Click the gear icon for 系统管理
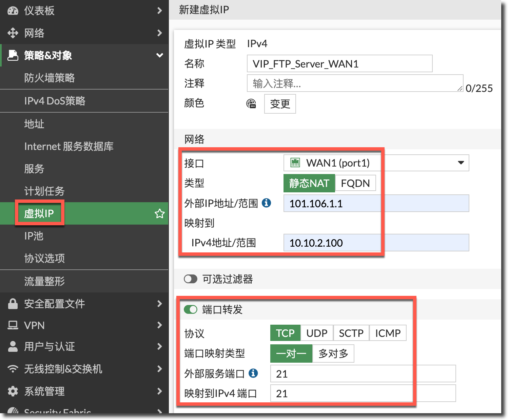508x420 pixels. (13, 391)
